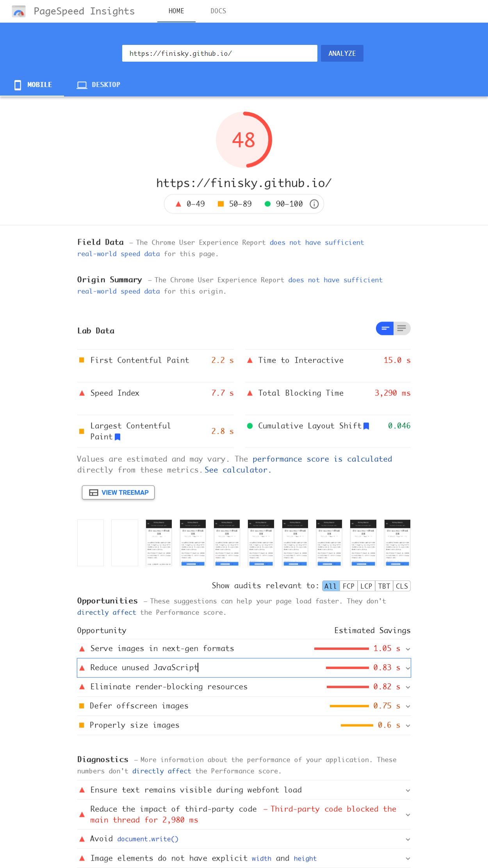Filter audits by TBT
Viewport: 488px width, 868px height.
tap(384, 586)
